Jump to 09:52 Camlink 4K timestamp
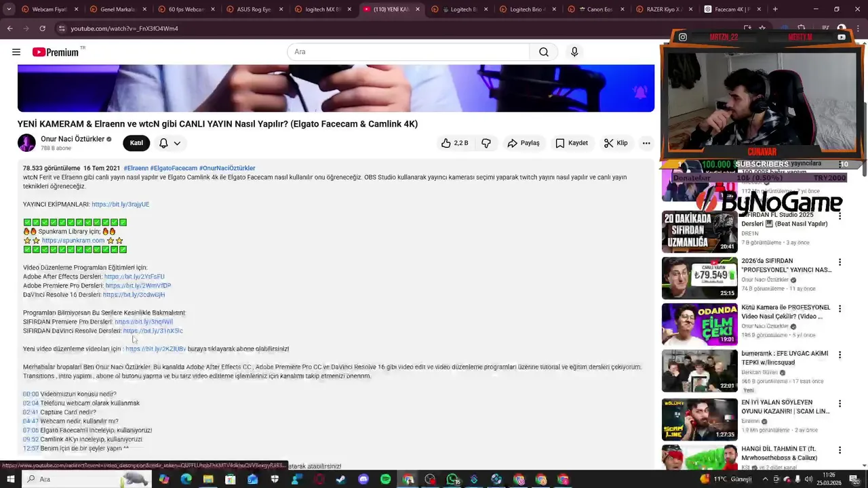This screenshot has width=868, height=488. pyautogui.click(x=31, y=439)
